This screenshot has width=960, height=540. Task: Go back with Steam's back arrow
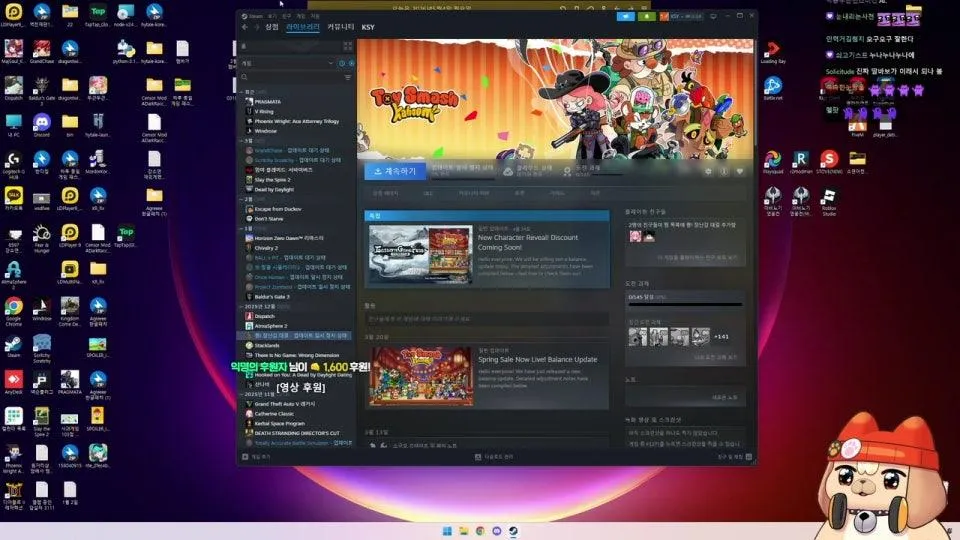(245, 27)
